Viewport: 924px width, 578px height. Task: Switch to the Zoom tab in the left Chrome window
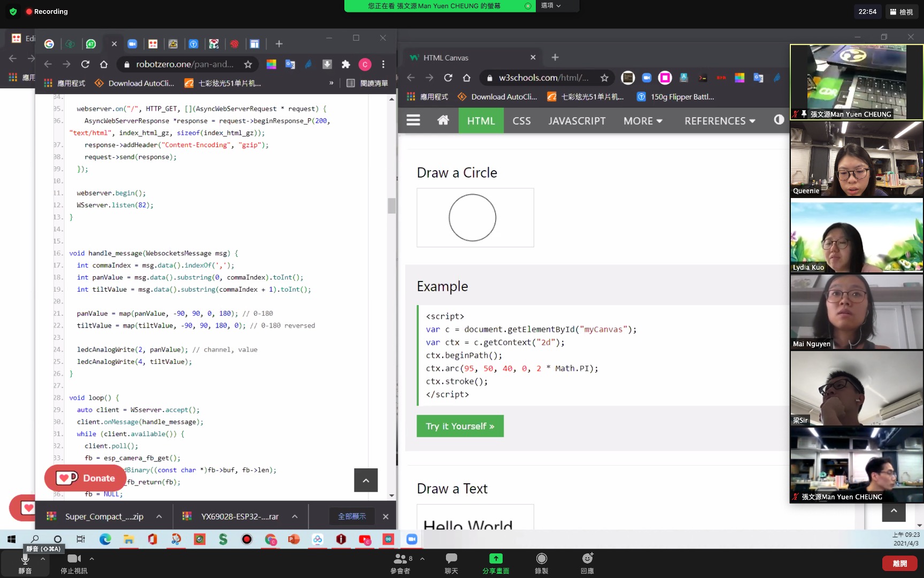tap(133, 44)
